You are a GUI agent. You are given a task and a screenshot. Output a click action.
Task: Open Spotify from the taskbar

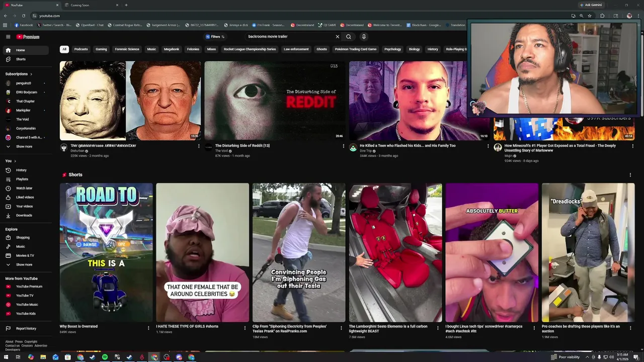point(105,357)
